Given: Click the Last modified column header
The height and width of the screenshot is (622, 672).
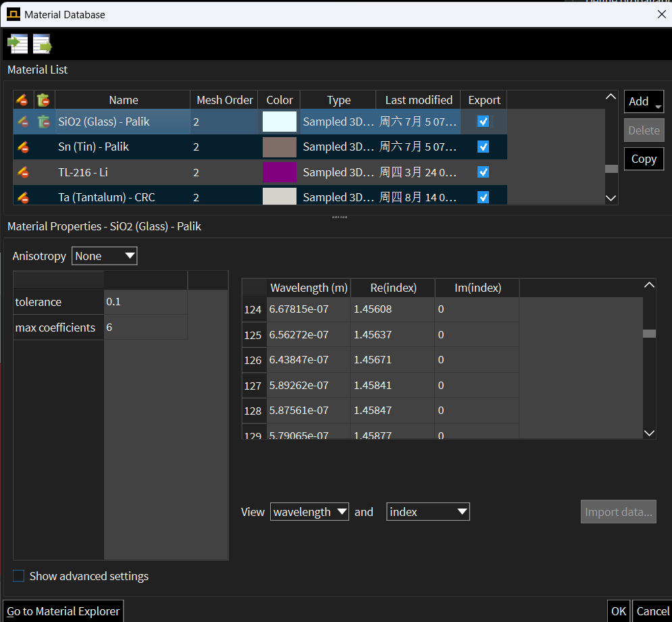Looking at the screenshot, I should (418, 100).
